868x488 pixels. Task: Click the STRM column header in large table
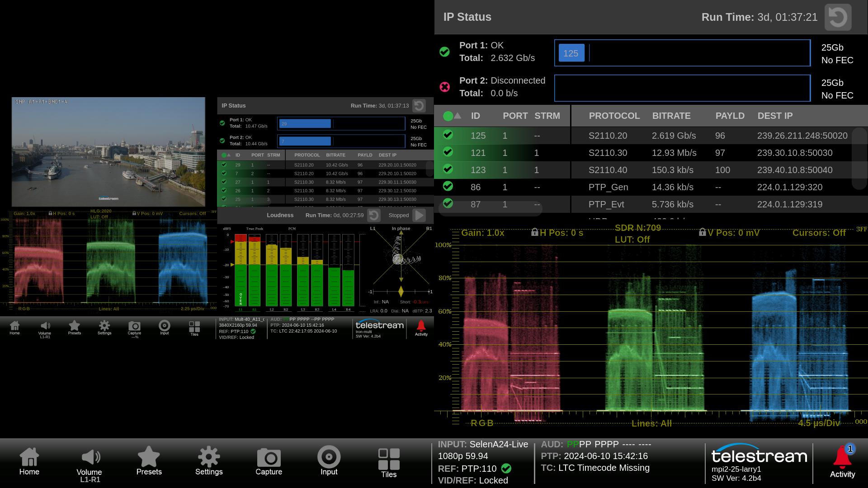point(547,116)
